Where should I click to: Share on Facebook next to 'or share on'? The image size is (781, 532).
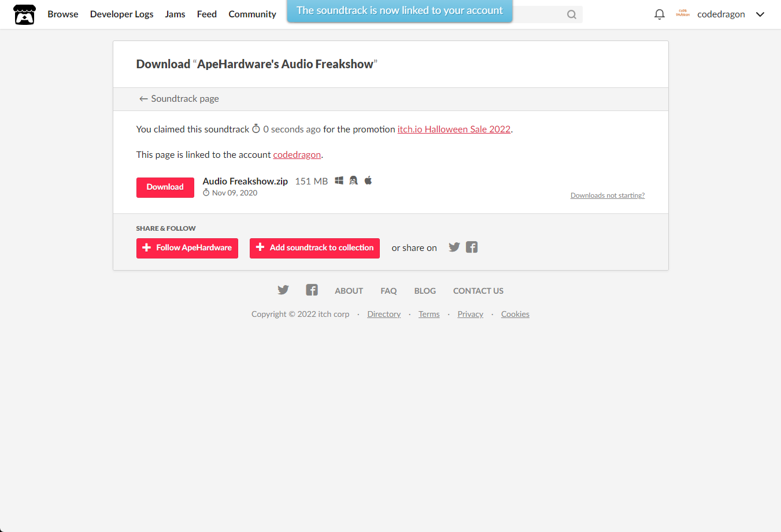click(x=472, y=247)
